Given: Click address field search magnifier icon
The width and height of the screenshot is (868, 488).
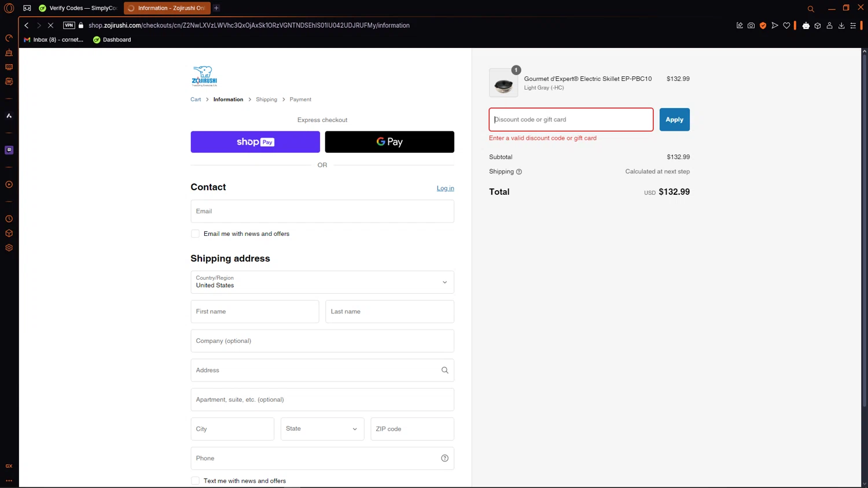Looking at the screenshot, I should coord(445,370).
